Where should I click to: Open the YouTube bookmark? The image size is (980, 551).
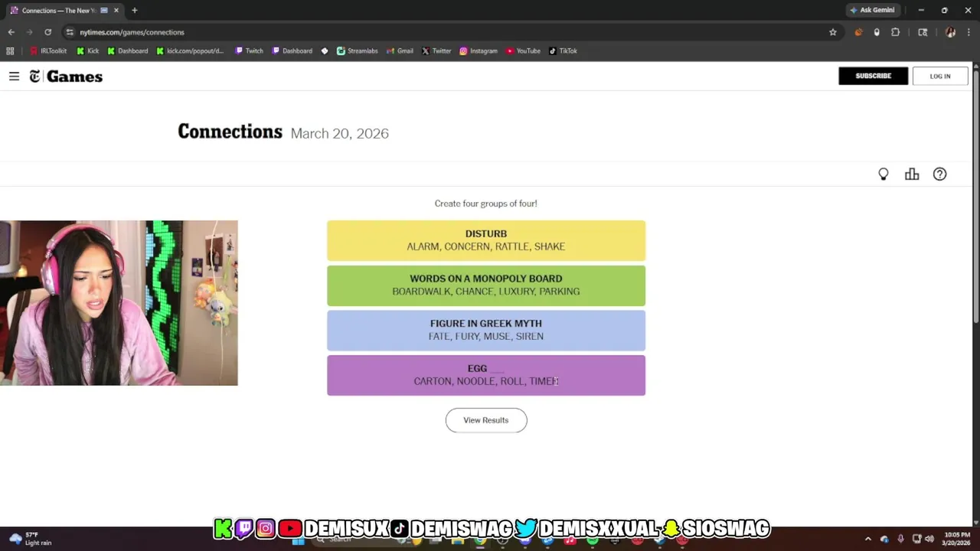click(523, 51)
